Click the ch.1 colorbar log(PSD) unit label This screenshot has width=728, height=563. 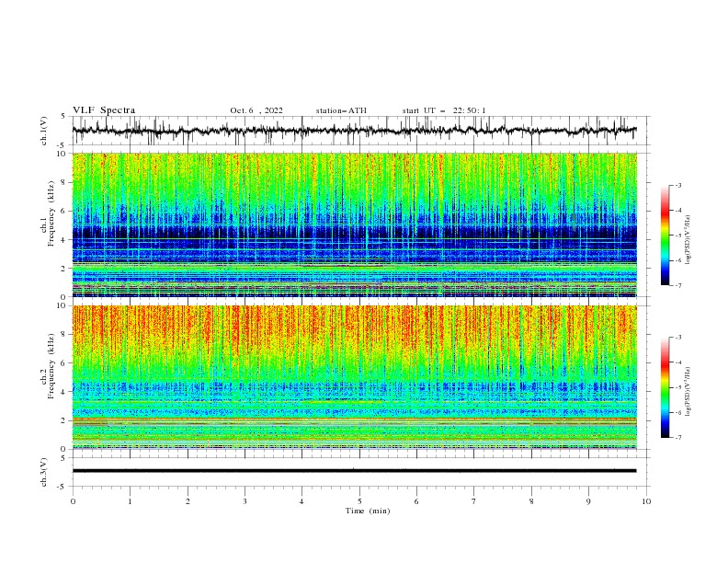(688, 239)
